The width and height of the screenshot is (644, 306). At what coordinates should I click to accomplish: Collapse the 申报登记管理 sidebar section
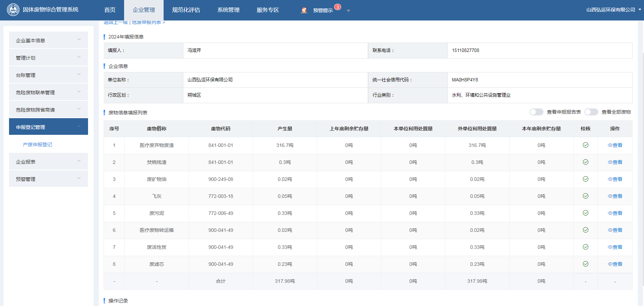tap(48, 127)
